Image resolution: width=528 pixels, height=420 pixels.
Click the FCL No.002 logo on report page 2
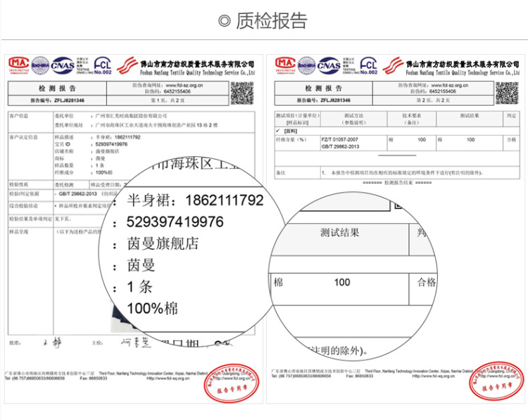368,65
